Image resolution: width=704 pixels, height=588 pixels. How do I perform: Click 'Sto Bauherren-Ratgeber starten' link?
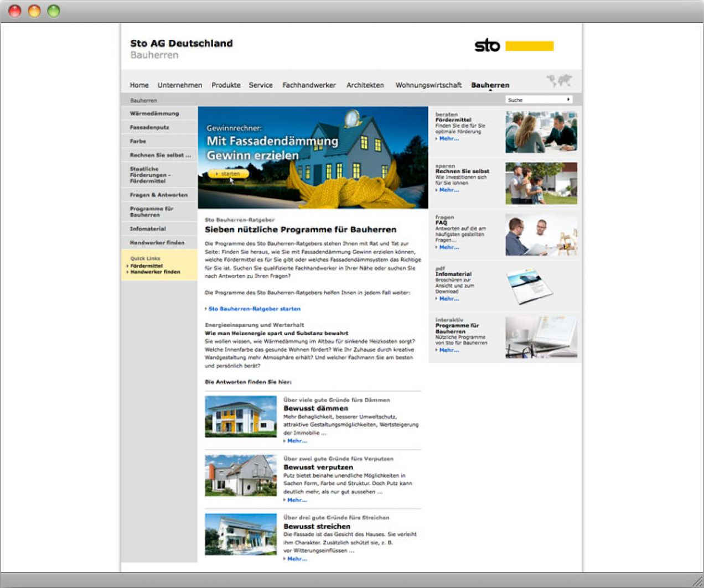pyautogui.click(x=254, y=309)
